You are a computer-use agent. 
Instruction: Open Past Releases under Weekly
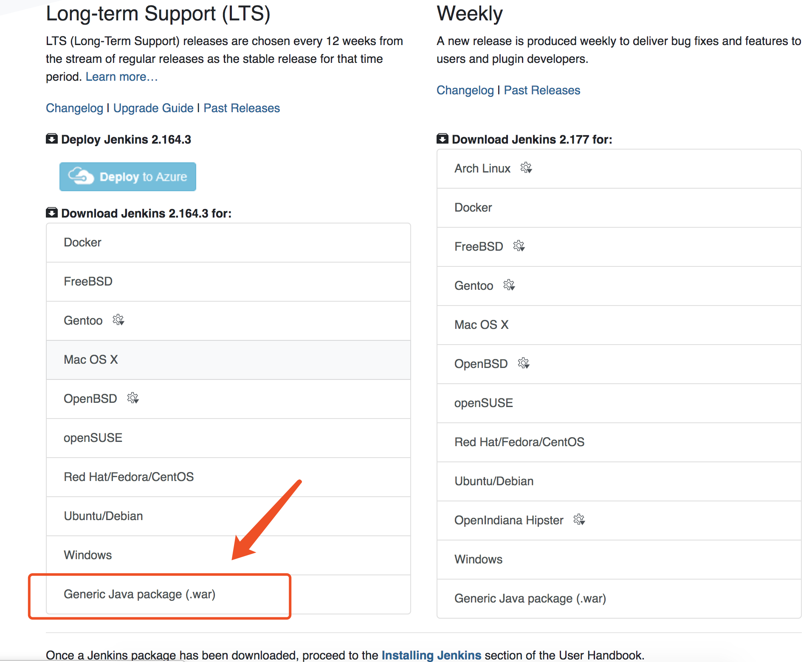(541, 90)
